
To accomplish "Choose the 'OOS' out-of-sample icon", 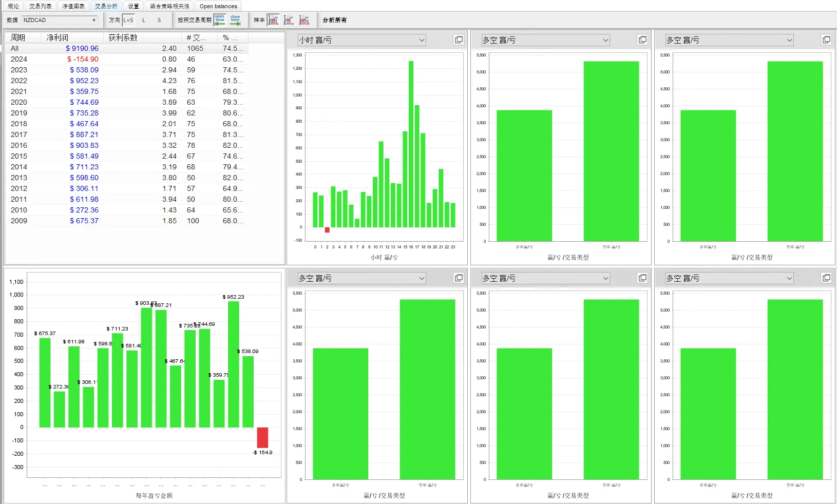I will click(x=305, y=20).
